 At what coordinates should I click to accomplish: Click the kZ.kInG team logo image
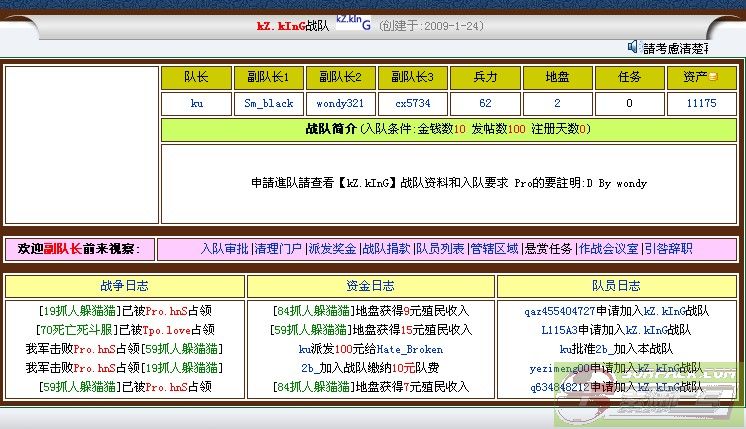point(352,22)
